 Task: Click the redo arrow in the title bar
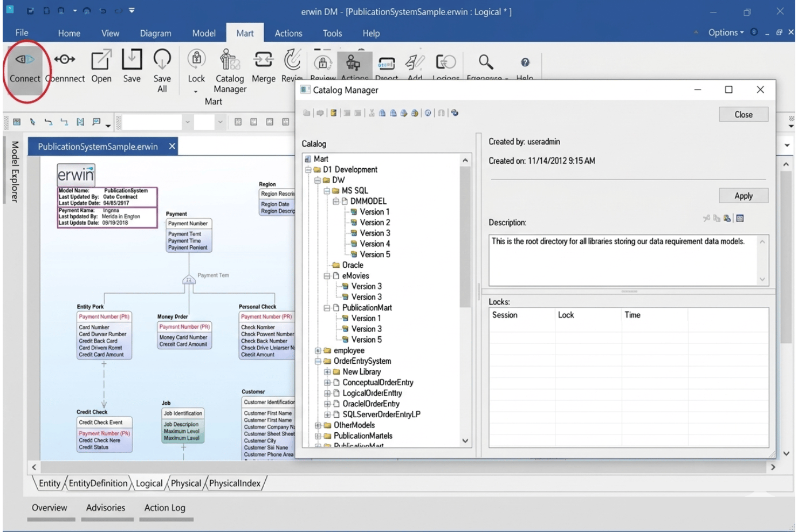[x=118, y=11]
